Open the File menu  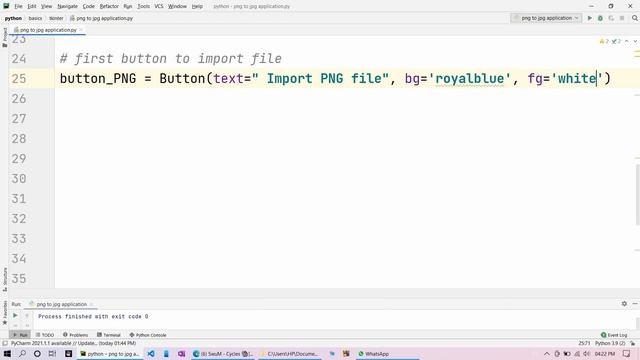[x=18, y=6]
